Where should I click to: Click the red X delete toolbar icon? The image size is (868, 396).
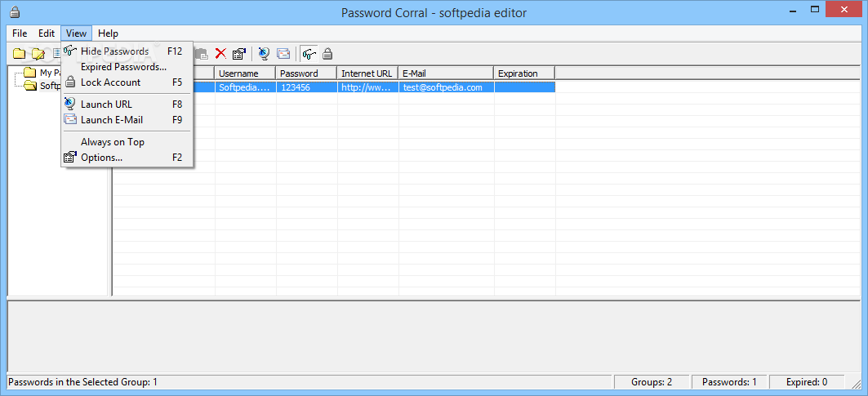220,54
